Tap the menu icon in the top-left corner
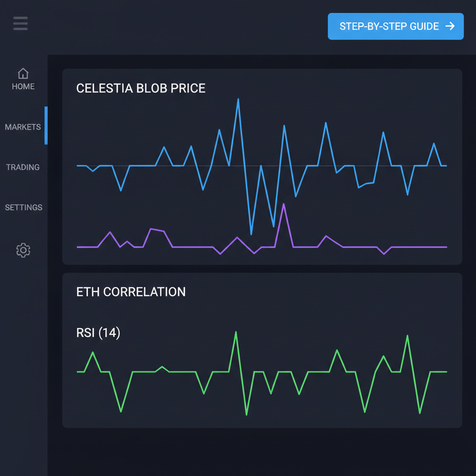 tap(20, 23)
